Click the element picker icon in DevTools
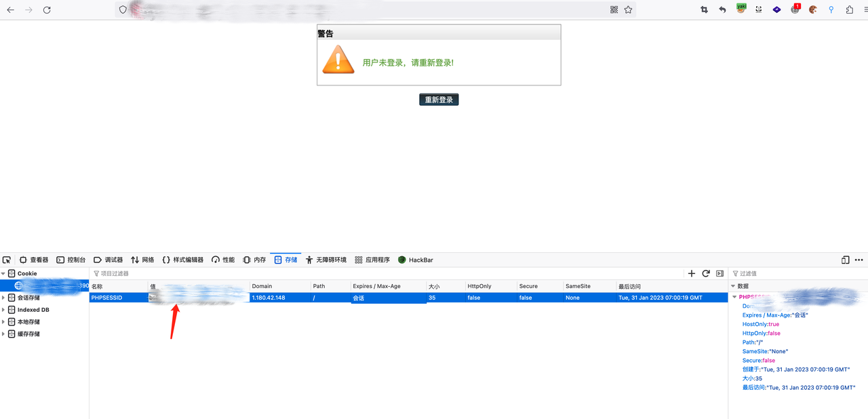 coord(7,260)
